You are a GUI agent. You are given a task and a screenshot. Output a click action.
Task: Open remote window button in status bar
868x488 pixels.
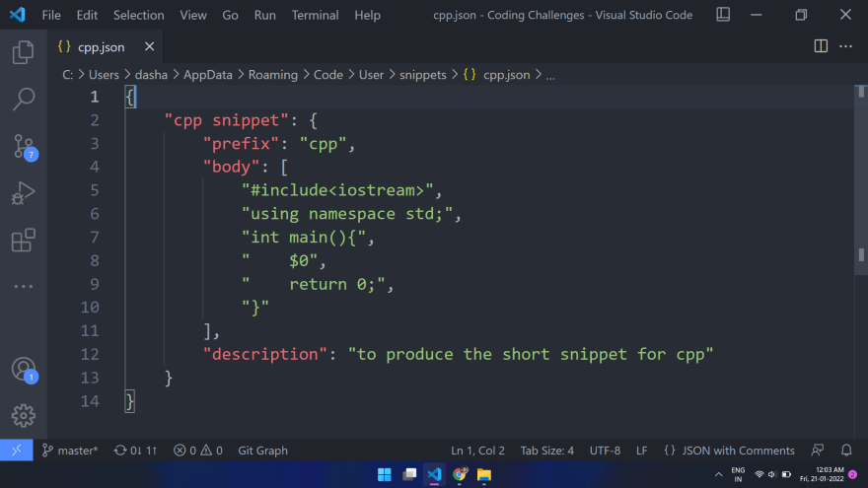coord(16,451)
